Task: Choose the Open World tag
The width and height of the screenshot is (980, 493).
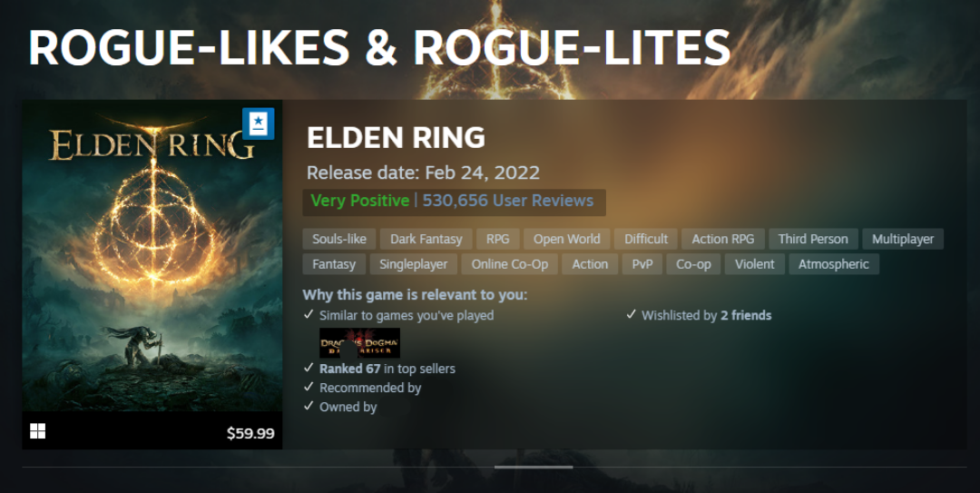Action: (567, 239)
